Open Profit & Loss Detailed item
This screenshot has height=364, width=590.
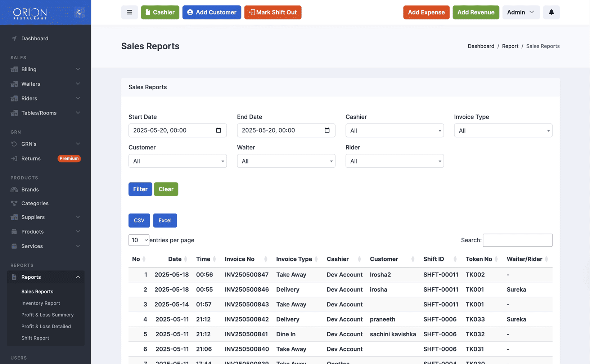point(46,327)
